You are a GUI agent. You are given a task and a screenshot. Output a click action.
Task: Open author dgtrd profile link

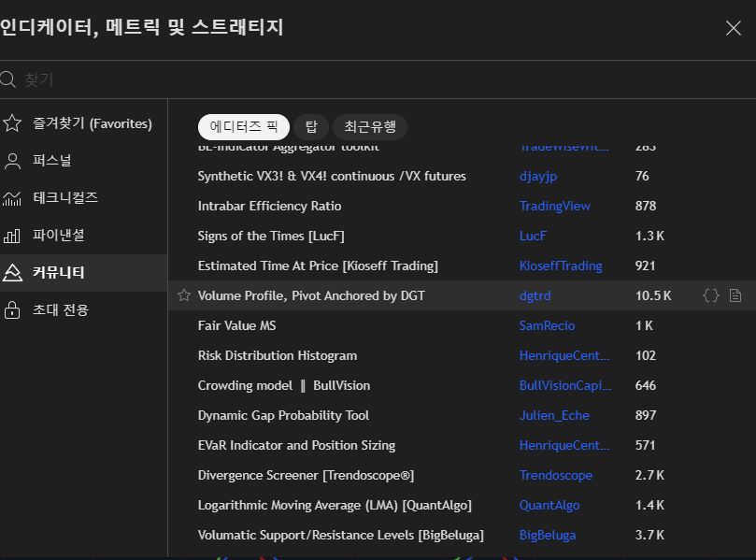pos(535,295)
